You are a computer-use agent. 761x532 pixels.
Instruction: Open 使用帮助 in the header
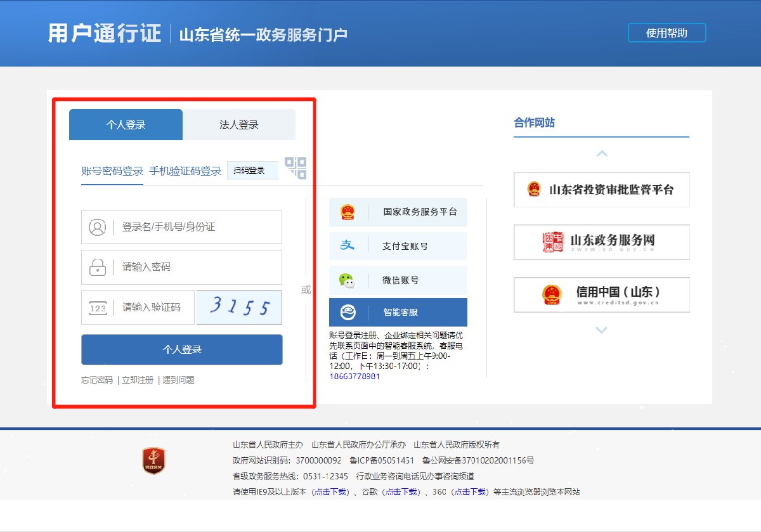[x=667, y=33]
